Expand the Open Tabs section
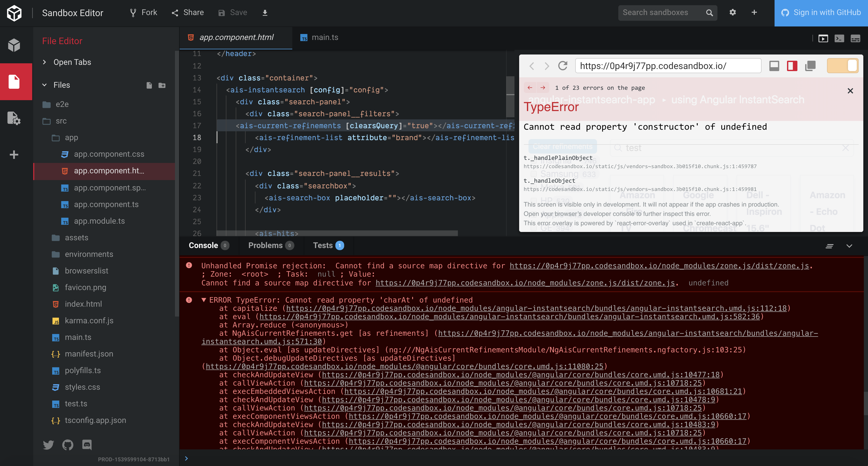 tap(44, 62)
